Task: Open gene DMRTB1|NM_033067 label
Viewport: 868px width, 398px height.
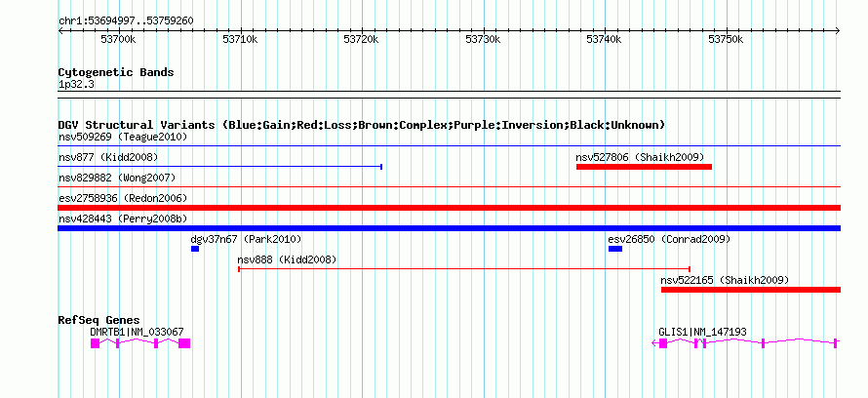Action: (x=137, y=332)
